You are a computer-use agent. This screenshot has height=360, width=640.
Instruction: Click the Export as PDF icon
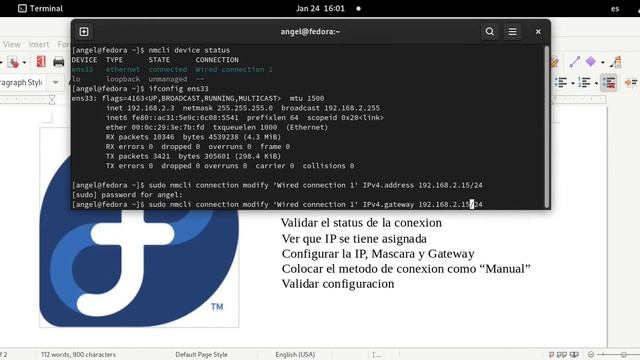(x=41, y=62)
